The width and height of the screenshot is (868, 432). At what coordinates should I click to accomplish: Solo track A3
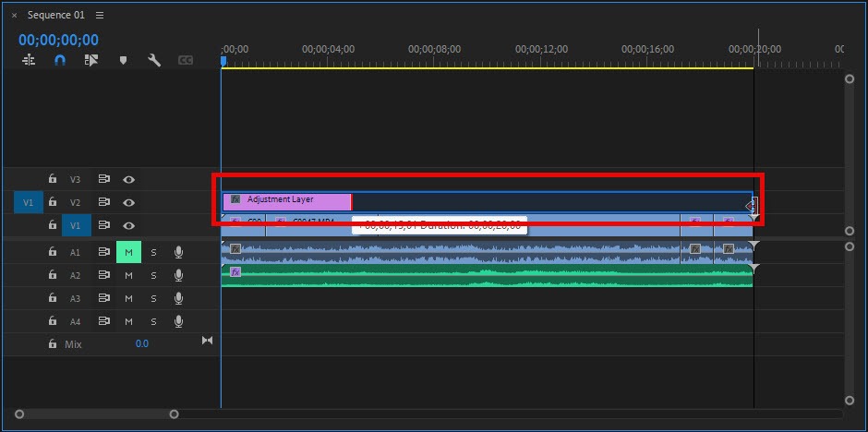pyautogui.click(x=153, y=298)
